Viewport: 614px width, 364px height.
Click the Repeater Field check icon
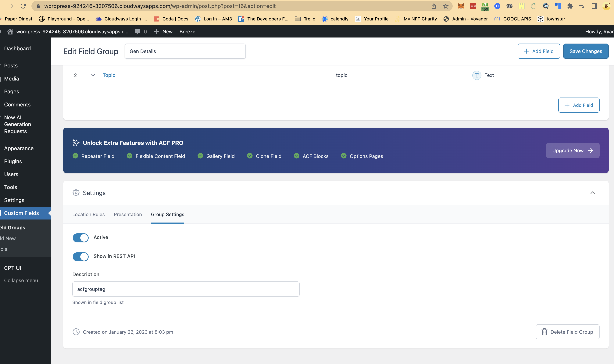pos(76,156)
